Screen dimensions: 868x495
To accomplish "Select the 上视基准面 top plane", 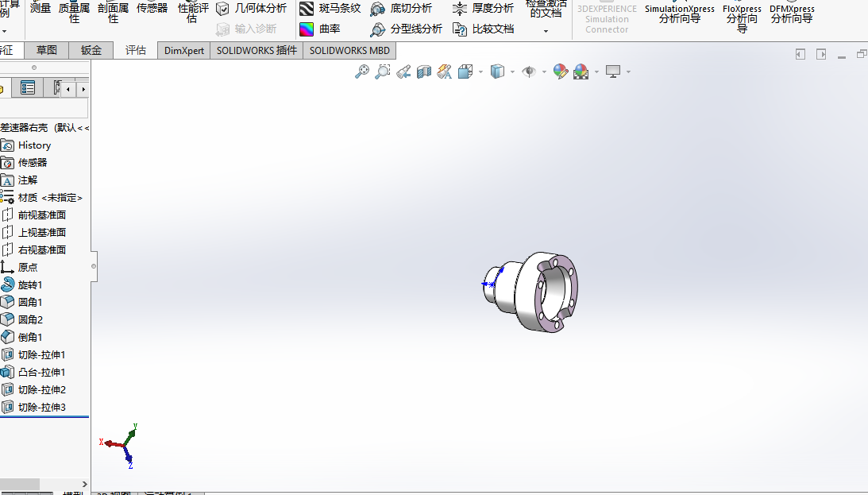I will [33, 233].
